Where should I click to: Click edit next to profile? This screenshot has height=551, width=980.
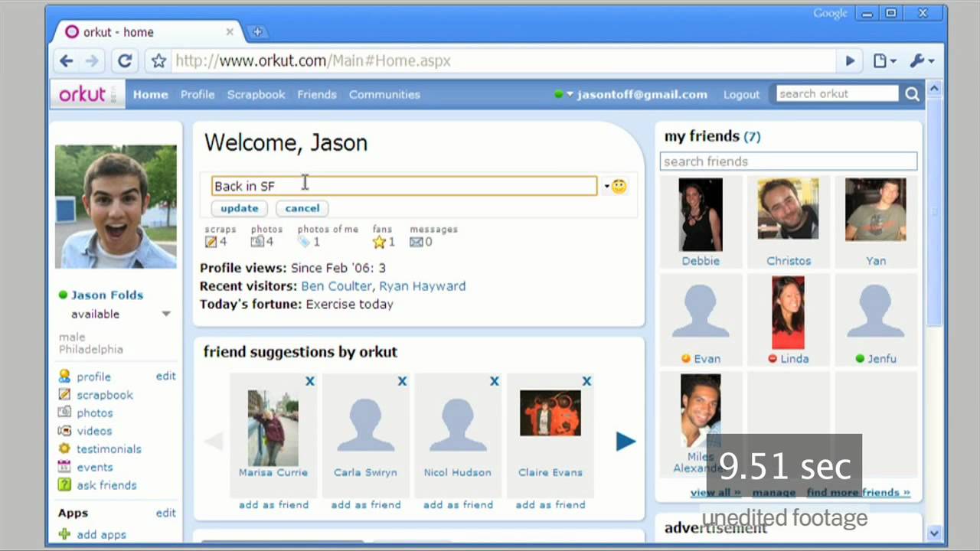coord(166,377)
